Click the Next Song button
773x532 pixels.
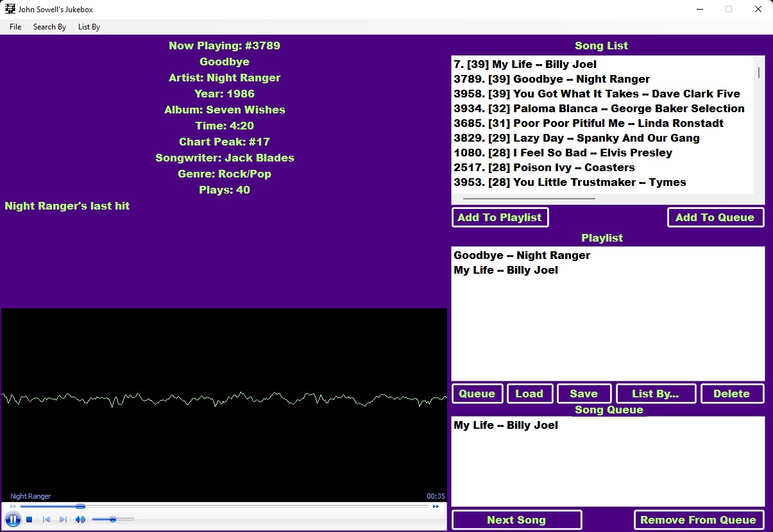[x=516, y=520]
